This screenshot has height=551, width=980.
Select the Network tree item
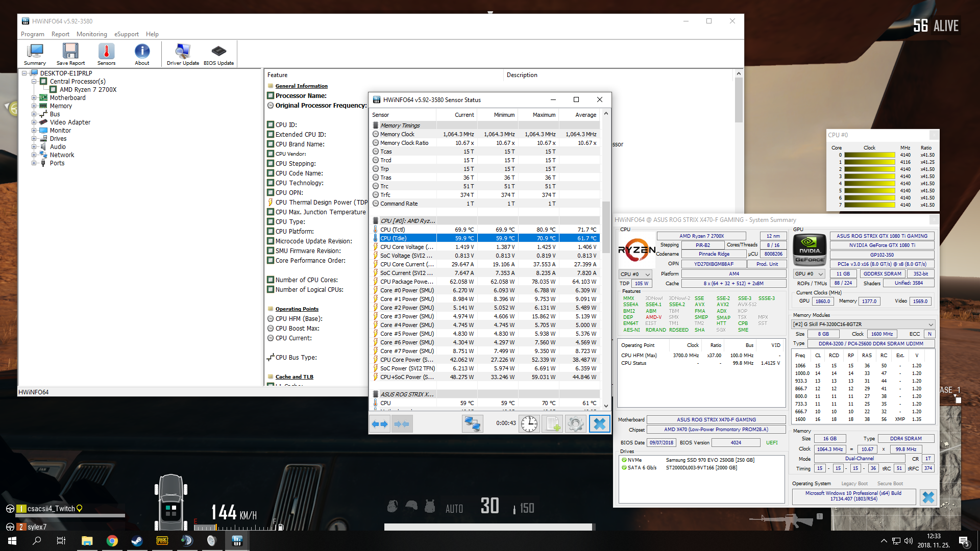click(62, 155)
